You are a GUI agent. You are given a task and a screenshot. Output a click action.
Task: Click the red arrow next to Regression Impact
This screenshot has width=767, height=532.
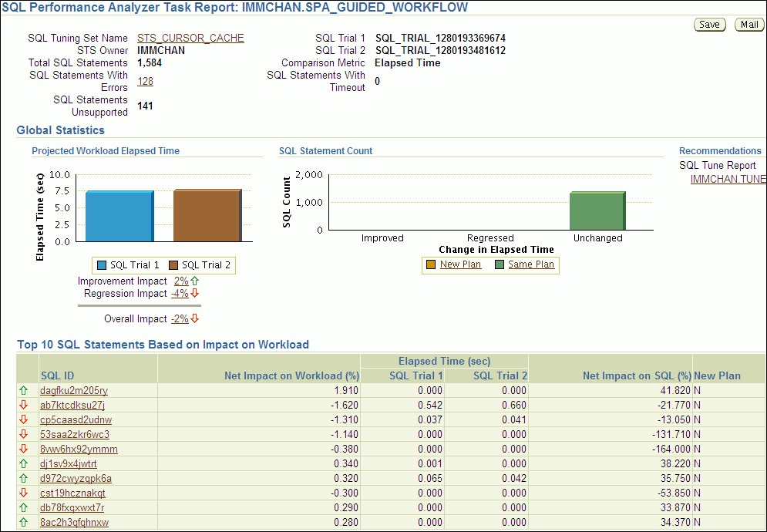(x=195, y=294)
